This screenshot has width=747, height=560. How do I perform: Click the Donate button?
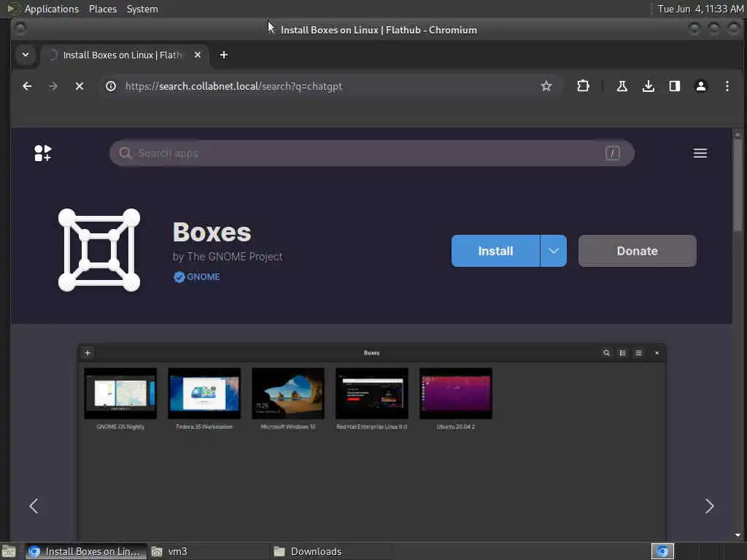coord(637,251)
